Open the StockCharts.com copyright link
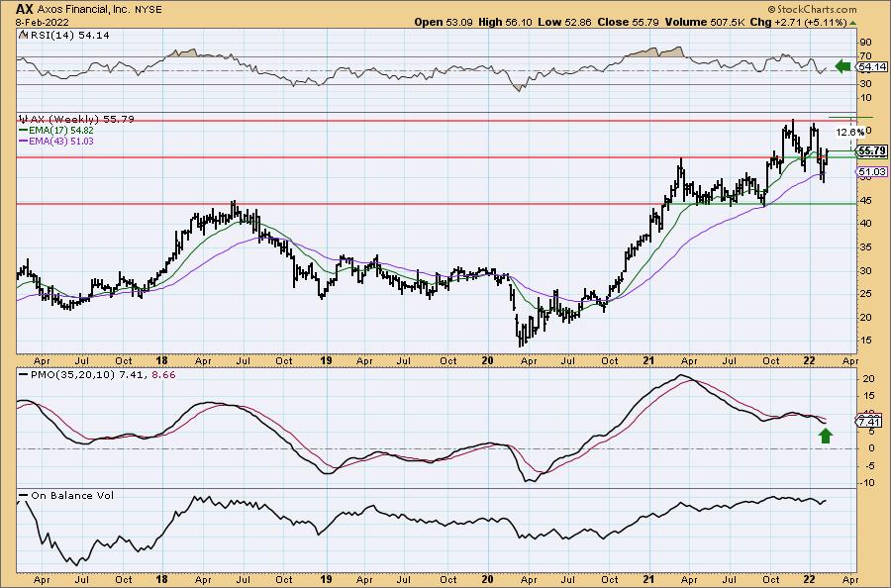This screenshot has width=891, height=588. pyautogui.click(x=812, y=9)
